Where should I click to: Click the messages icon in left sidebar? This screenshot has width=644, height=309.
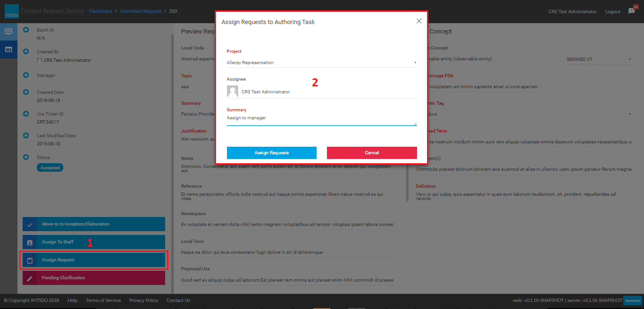8,32
